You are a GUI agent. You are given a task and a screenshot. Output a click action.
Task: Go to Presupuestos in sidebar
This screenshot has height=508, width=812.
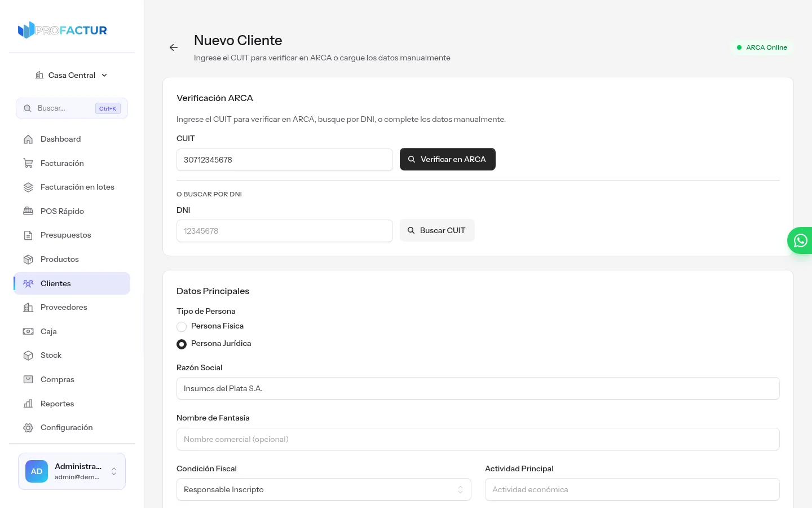[x=72, y=235]
